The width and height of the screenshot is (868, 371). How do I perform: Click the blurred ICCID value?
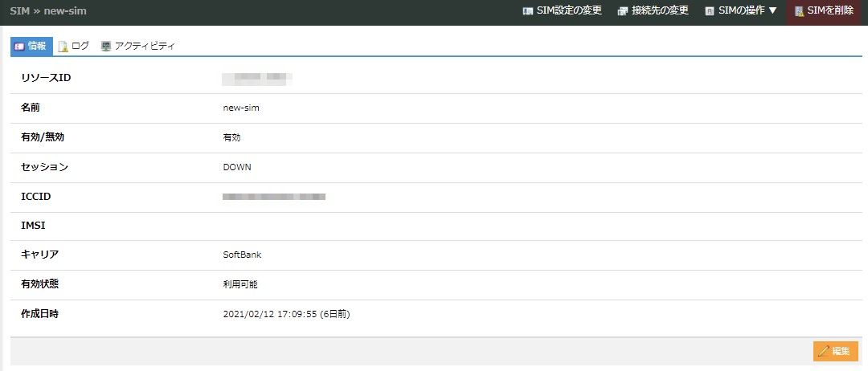coord(273,197)
